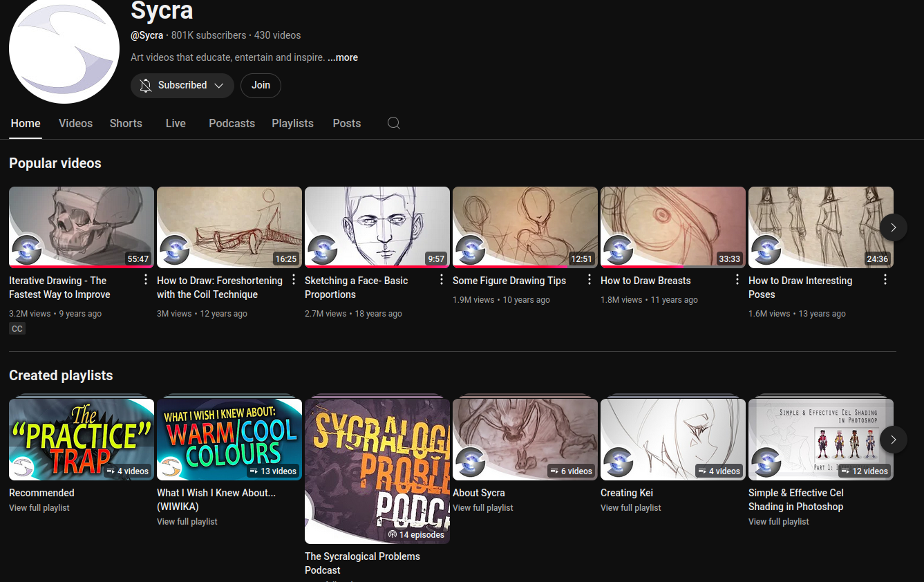View full playlist for What I Wish I Knew About
Viewport: 924px width, 582px height.
click(187, 522)
